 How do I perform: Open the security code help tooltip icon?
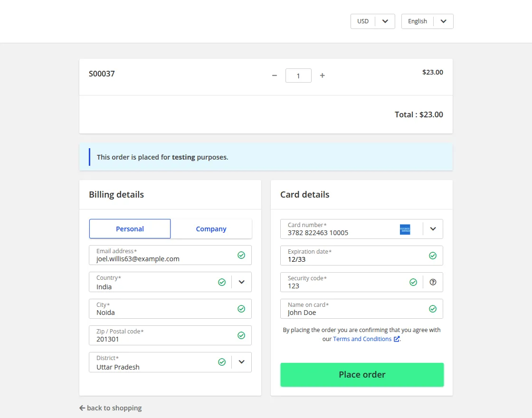tap(433, 282)
